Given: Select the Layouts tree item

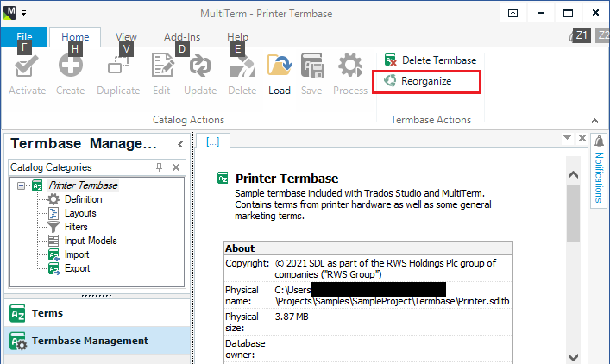Looking at the screenshot, I should point(80,213).
